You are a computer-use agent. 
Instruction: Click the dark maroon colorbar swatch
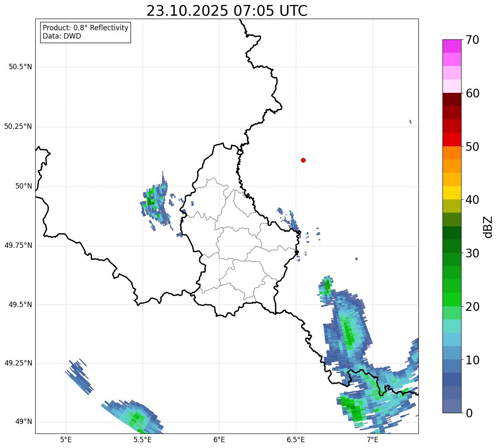pyautogui.click(x=452, y=99)
